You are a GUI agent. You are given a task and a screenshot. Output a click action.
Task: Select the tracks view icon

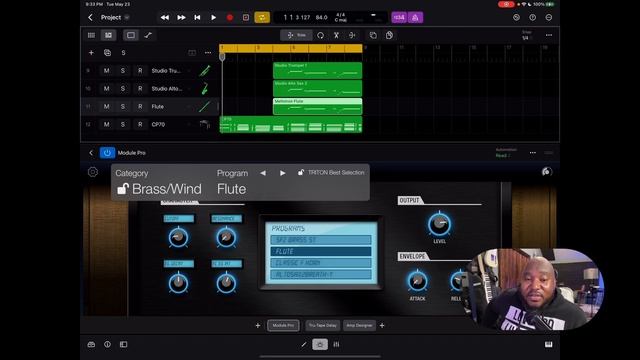[x=109, y=36]
